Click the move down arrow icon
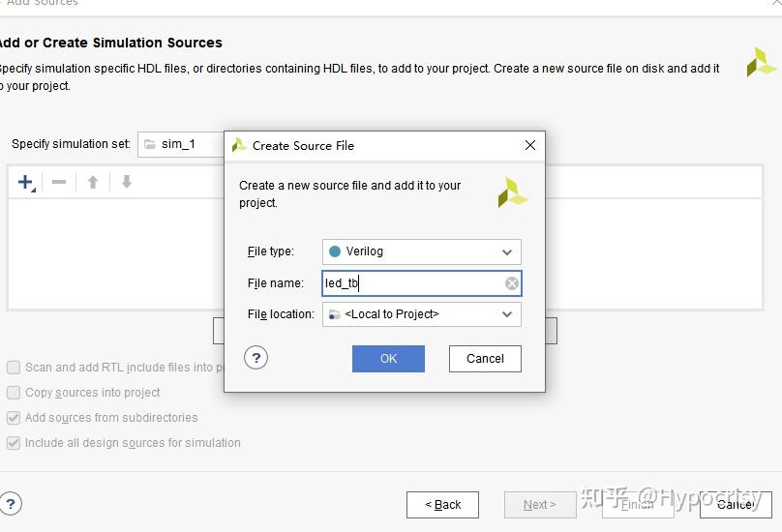782x532 pixels. click(126, 182)
